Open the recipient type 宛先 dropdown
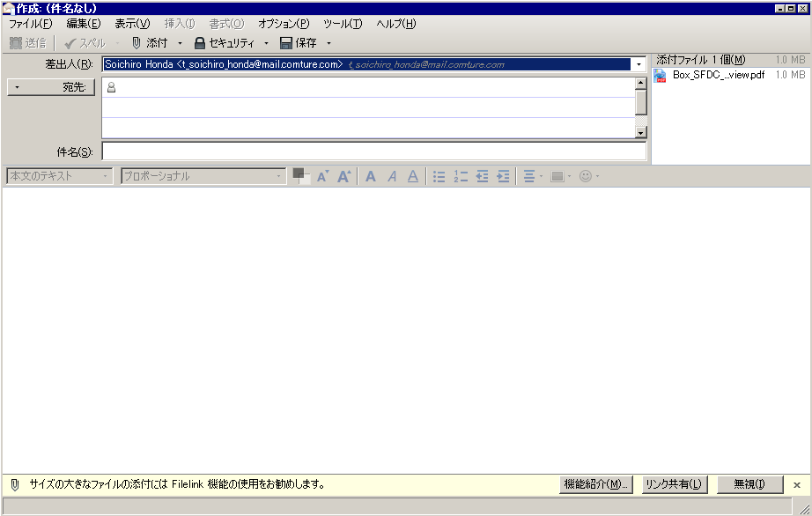This screenshot has width=812, height=516. (x=51, y=87)
